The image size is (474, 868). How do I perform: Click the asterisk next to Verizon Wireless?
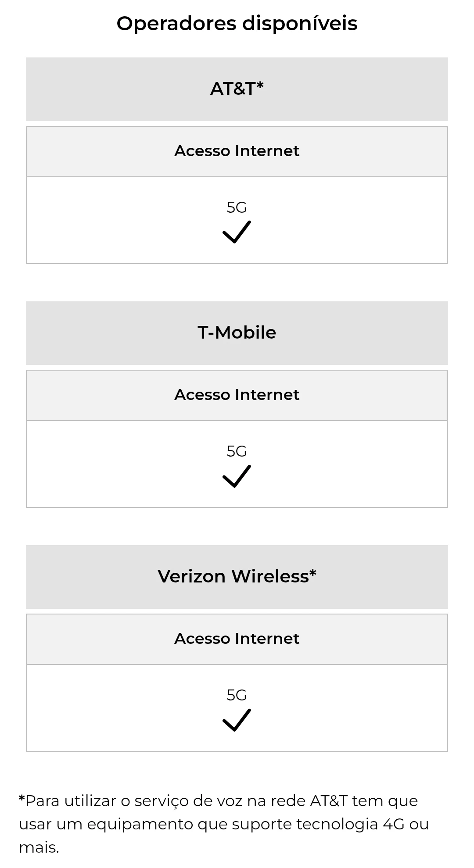pos(312,573)
